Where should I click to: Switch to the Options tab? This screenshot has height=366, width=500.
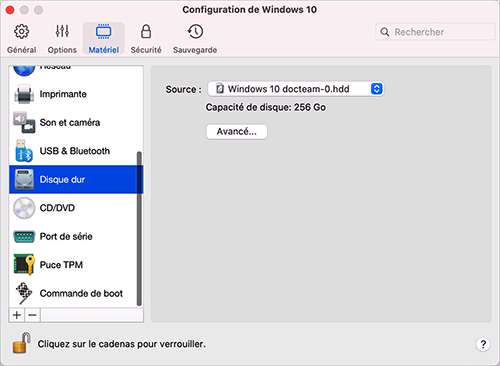(x=62, y=38)
